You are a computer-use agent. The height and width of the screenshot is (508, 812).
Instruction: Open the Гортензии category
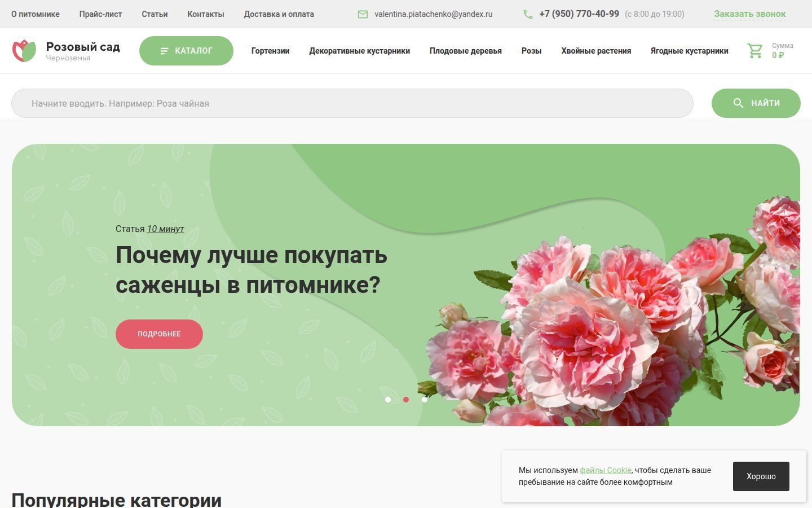(271, 51)
